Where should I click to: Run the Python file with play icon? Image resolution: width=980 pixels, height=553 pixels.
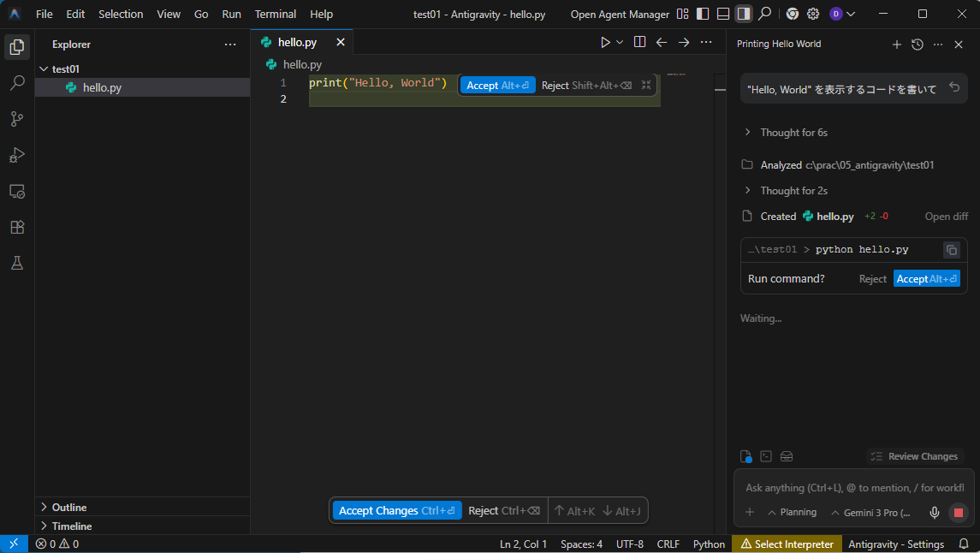tap(605, 43)
